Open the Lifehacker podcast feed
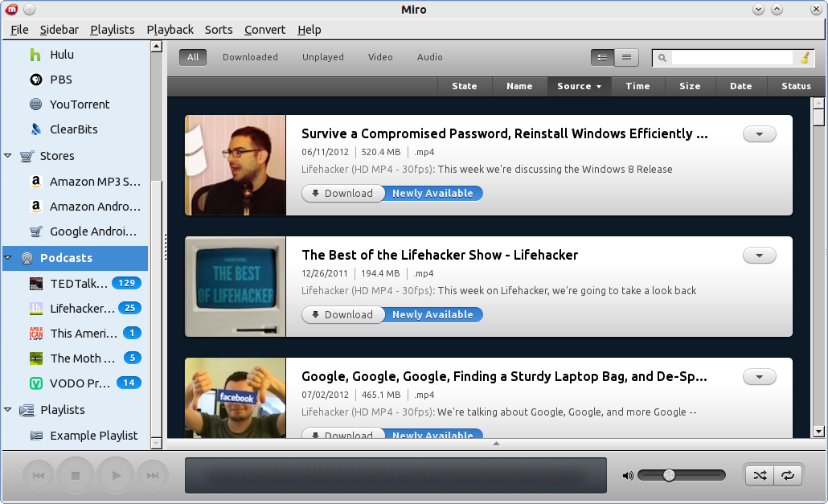Screen dimensions: 828x504 click(75, 308)
